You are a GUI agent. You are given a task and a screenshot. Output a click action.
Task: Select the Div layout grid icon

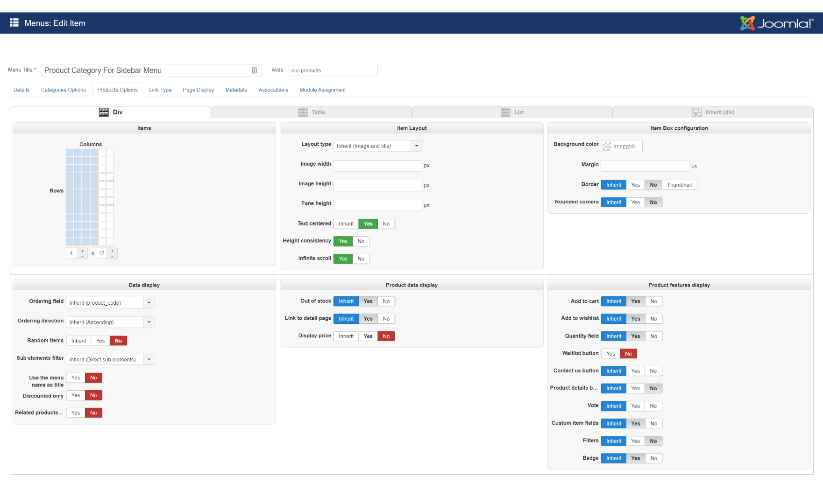pos(104,112)
